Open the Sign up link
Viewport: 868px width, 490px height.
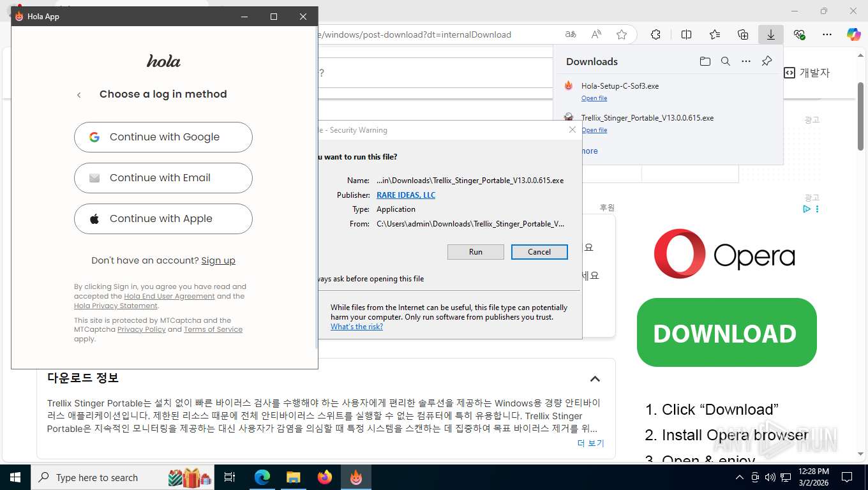(218, 260)
